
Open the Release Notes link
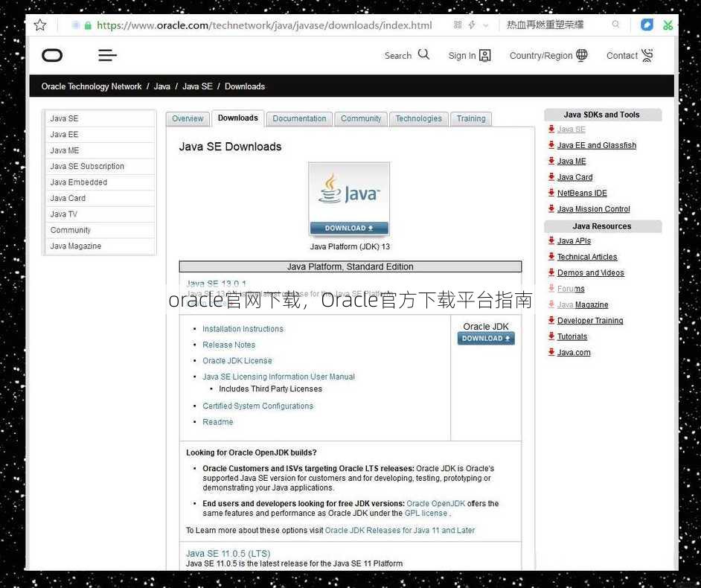pyautogui.click(x=228, y=345)
